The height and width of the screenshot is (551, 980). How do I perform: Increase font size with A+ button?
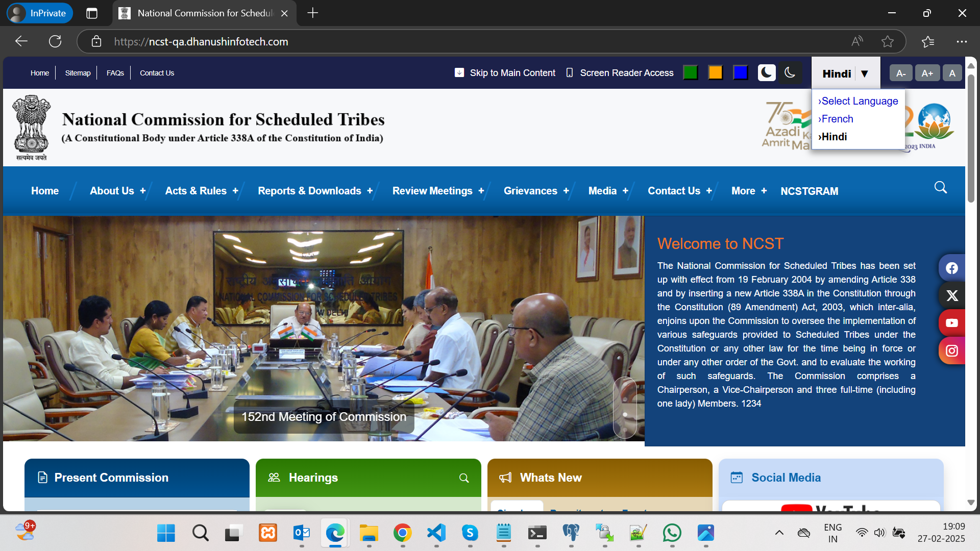point(927,73)
